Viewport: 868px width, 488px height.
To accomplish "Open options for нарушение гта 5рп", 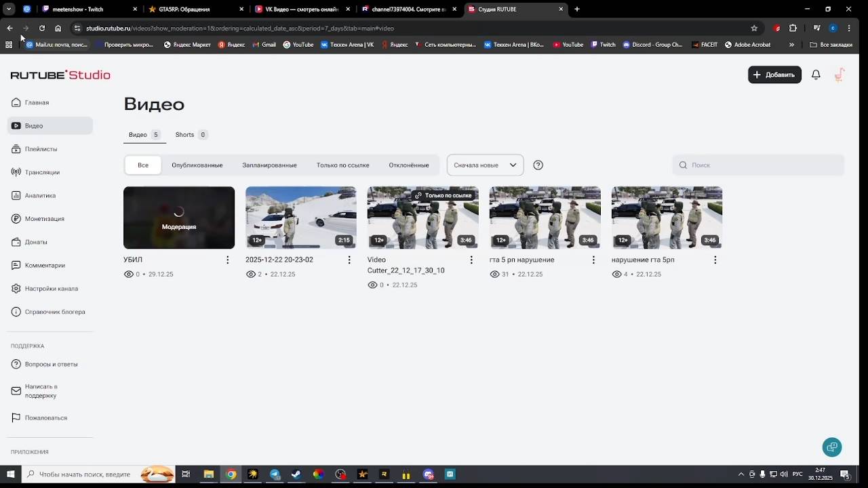I will 715,260.
